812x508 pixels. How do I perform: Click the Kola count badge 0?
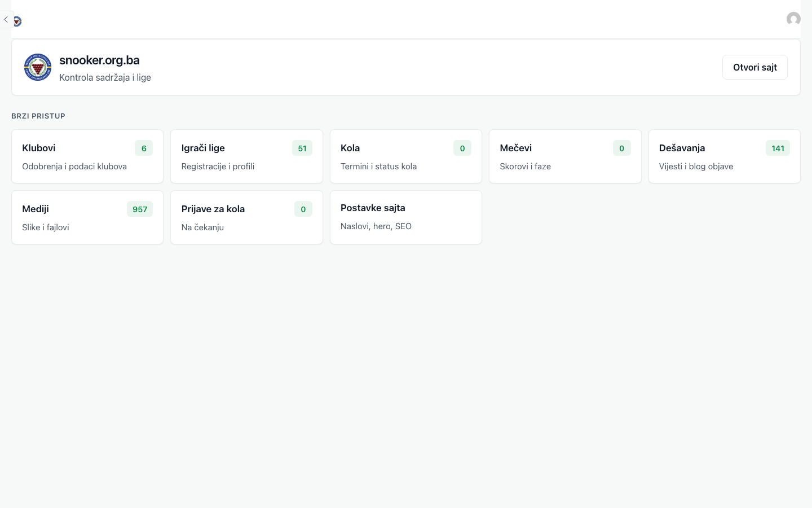462,148
